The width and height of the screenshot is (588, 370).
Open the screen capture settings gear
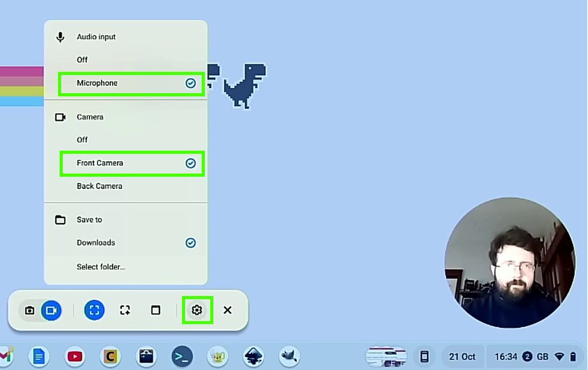point(198,310)
